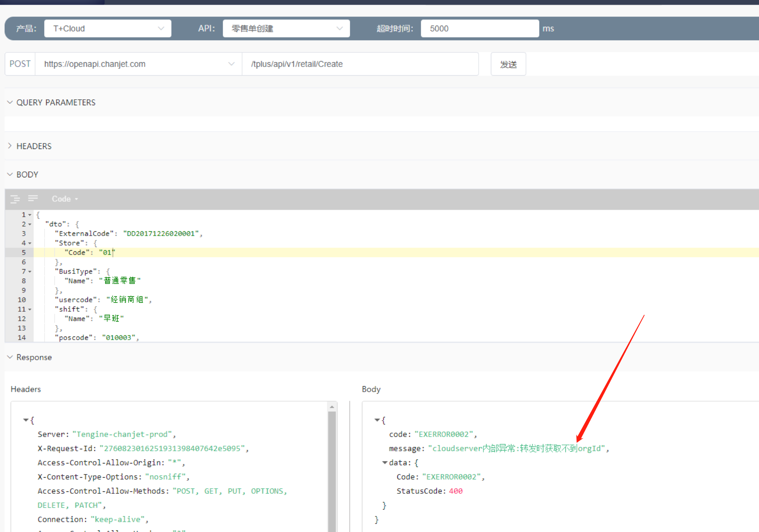Screen dimensions: 759x532
Task: Fold the "shift" object at line 11
Action: click(x=30, y=309)
